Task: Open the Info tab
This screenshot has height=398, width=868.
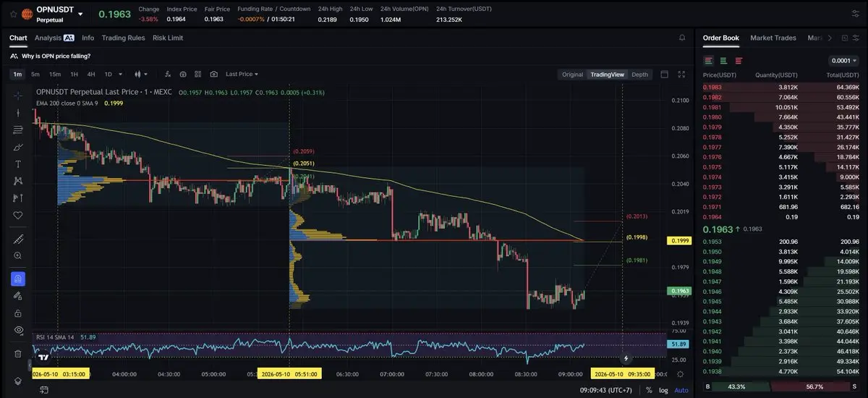Action: 88,38
